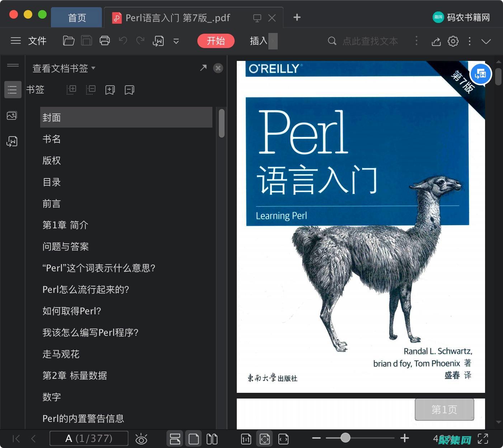Open the 查看文档书签 dropdown
Screen dimensions: 503x448
click(63, 68)
